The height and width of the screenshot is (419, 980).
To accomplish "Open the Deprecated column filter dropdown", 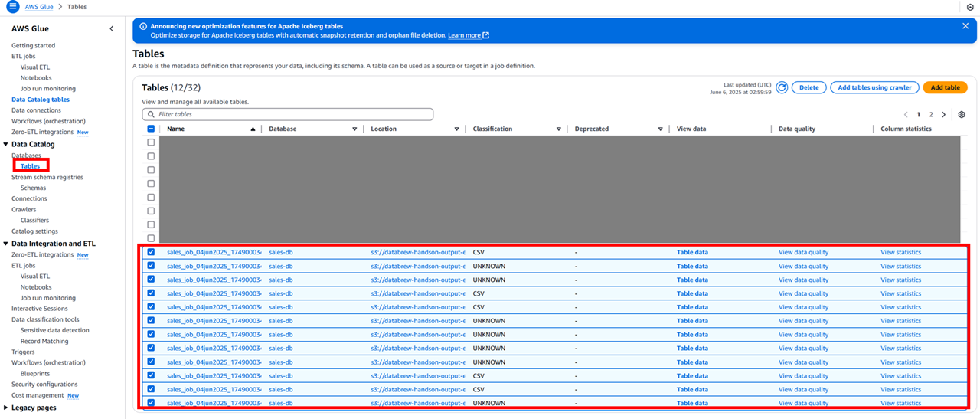I will point(661,129).
